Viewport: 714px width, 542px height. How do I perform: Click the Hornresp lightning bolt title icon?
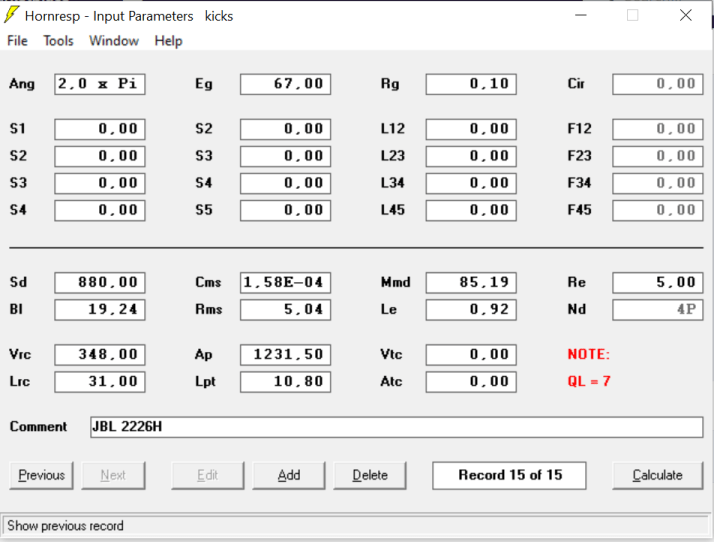(11, 15)
